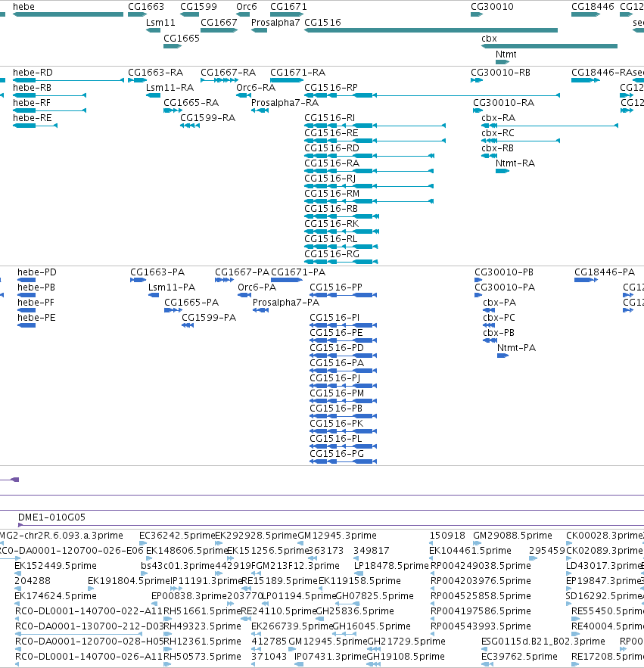Viewport: 644px width, 668px height.
Task: Click the cbx-PA protein label
Action: pyautogui.click(x=499, y=302)
